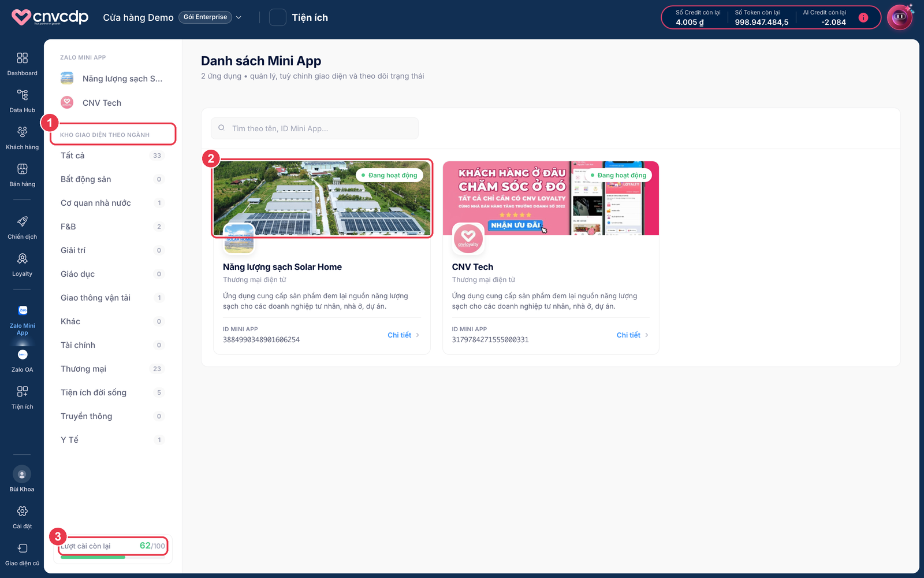Click the AI Credit còn lại value
The height and width of the screenshot is (578, 924).
tap(833, 23)
